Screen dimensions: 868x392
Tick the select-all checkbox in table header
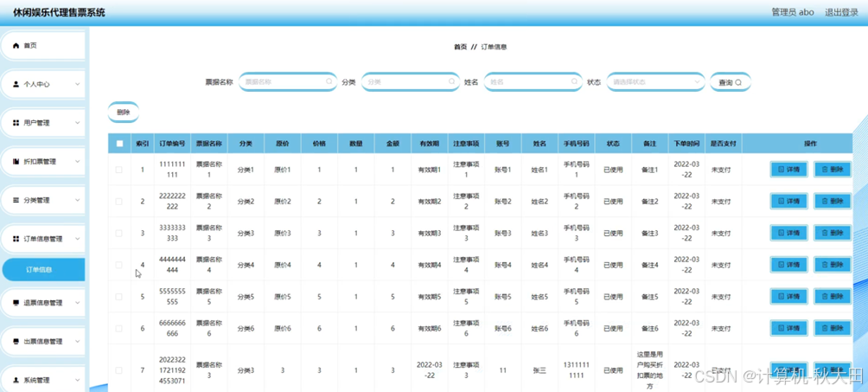click(x=119, y=144)
